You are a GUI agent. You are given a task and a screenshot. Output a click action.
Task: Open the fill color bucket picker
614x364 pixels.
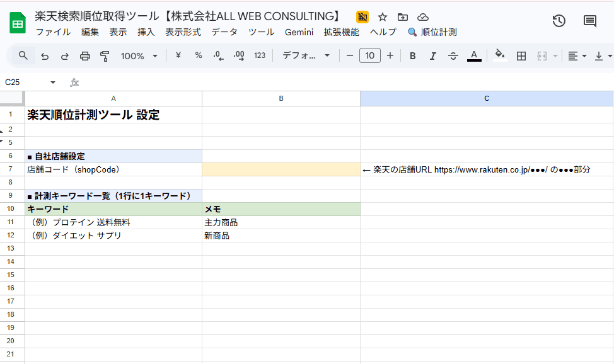499,56
